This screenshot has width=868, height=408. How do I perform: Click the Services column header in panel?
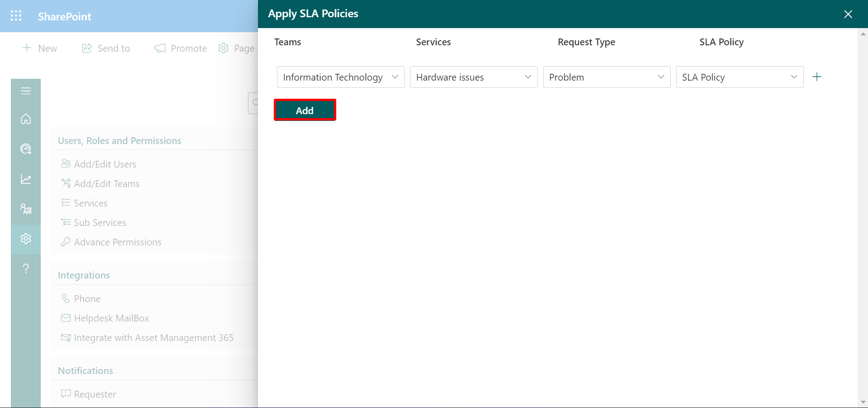[434, 42]
